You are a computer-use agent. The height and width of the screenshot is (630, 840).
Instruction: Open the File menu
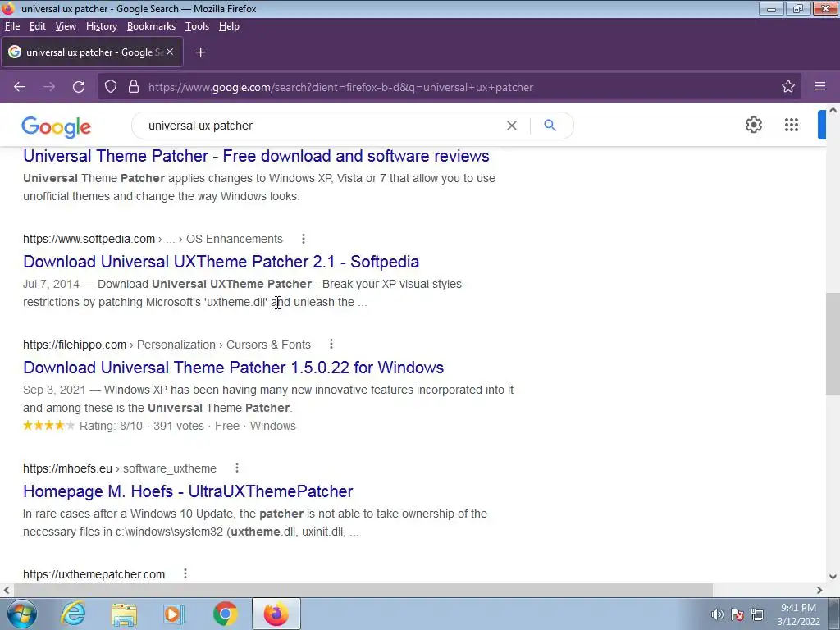click(12, 26)
